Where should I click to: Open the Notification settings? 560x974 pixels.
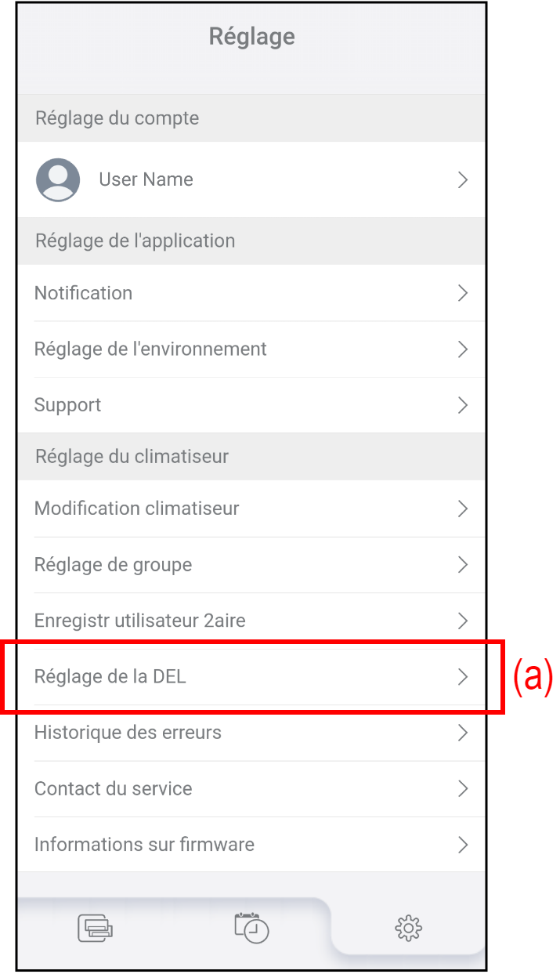click(x=84, y=293)
